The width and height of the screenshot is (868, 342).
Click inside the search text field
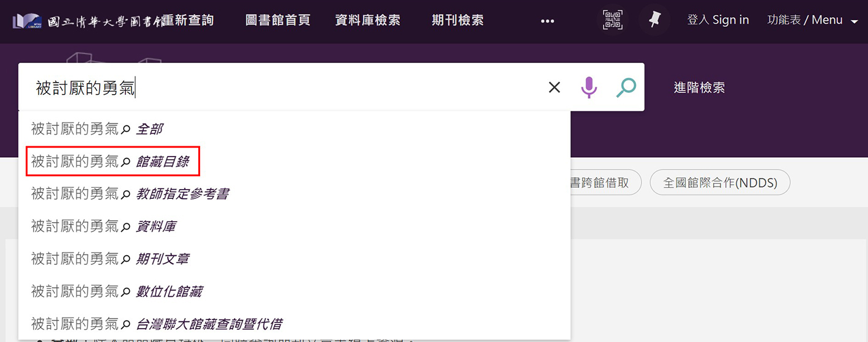point(275,87)
